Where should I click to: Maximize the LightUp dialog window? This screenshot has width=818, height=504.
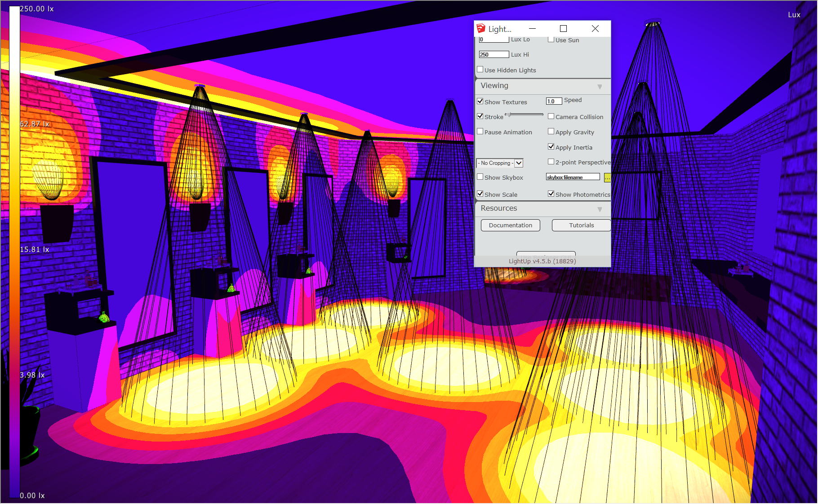coord(563,29)
